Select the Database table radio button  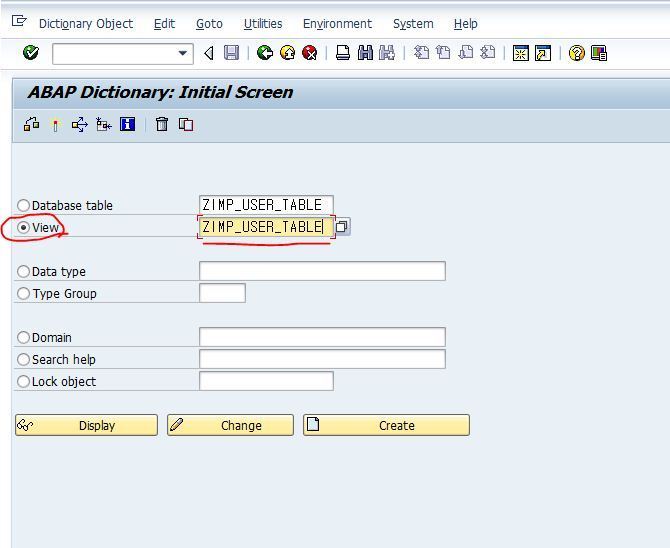coord(23,205)
